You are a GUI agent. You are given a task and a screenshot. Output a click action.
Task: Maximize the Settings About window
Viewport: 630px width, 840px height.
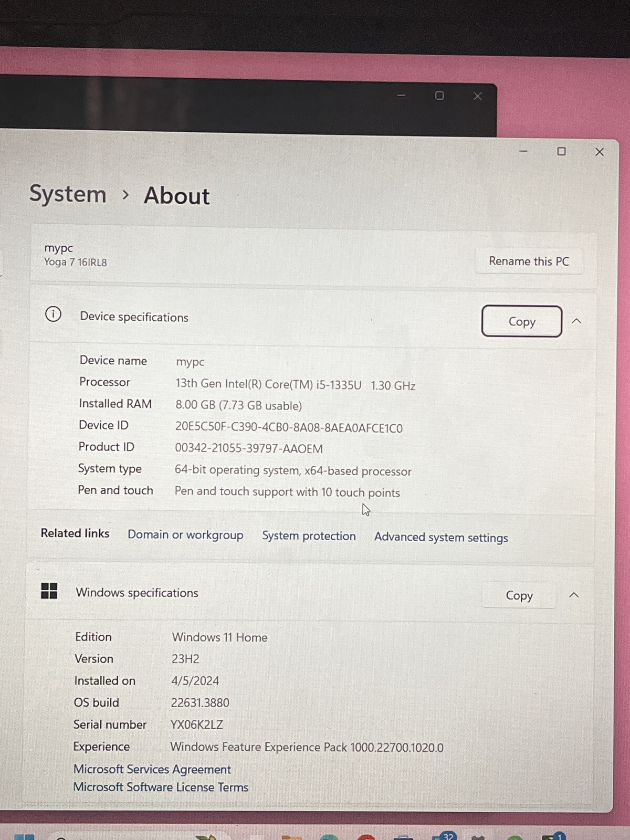tap(561, 151)
